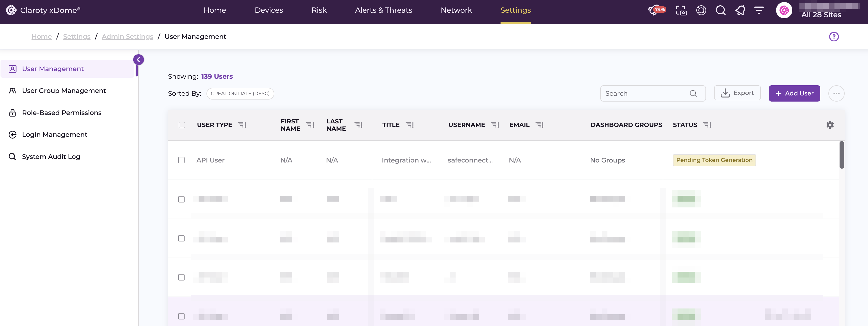The image size is (868, 326).
Task: Switch to the Network tab
Action: [456, 10]
